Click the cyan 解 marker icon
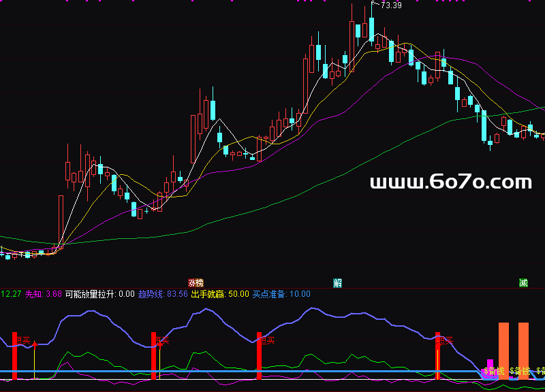 pos(337,282)
